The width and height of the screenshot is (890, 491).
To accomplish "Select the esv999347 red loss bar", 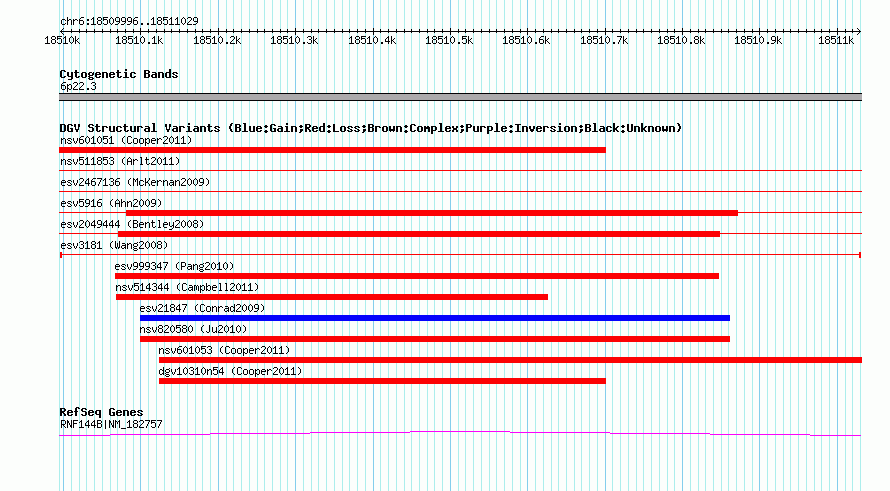I will (x=417, y=276).
